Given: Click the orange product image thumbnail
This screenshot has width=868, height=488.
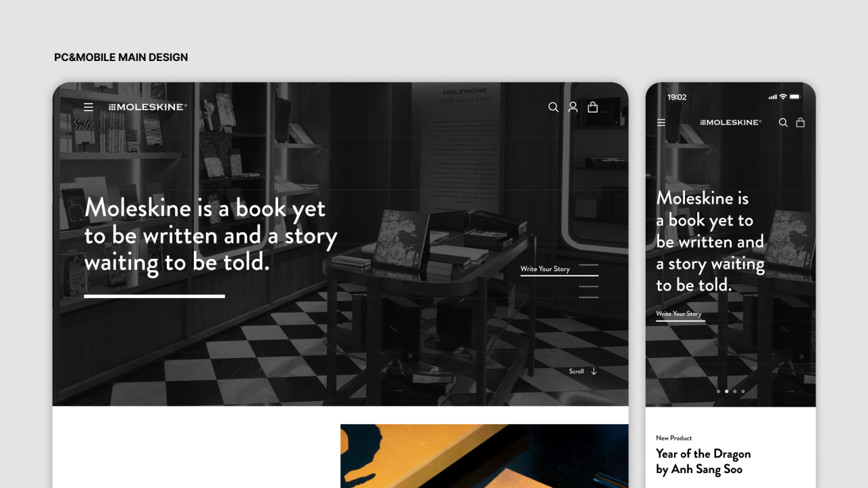Looking at the screenshot, I should coord(484,456).
